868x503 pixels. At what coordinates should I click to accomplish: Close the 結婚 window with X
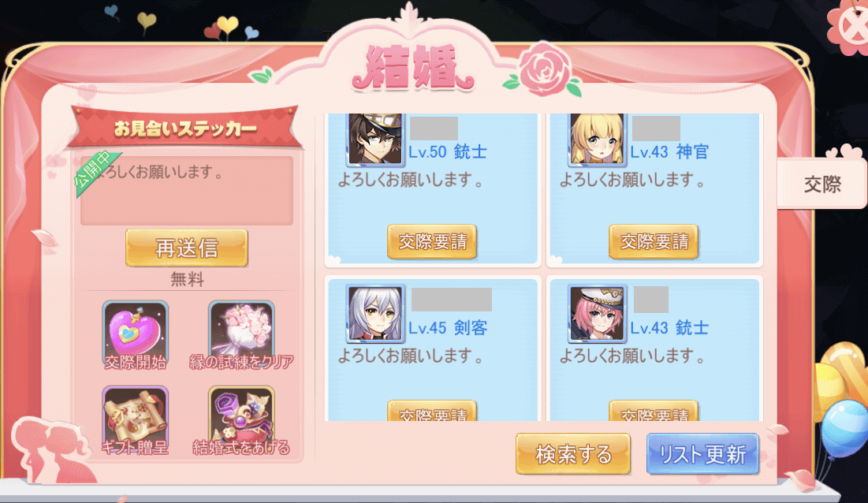851,25
